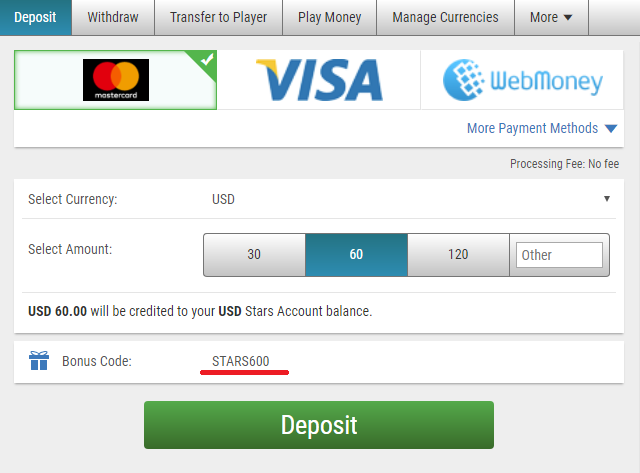Viewport: 640px width, 473px height.
Task: Open the More tab dropdown
Action: pyautogui.click(x=551, y=18)
